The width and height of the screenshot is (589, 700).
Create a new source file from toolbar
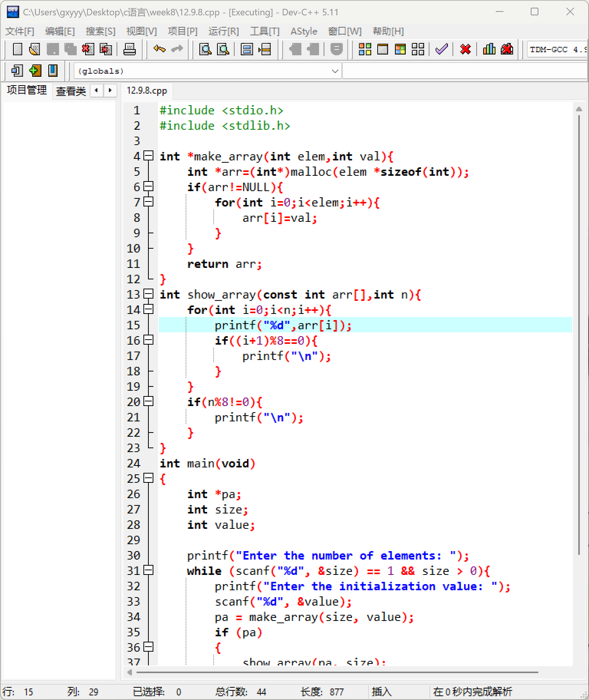tap(17, 49)
